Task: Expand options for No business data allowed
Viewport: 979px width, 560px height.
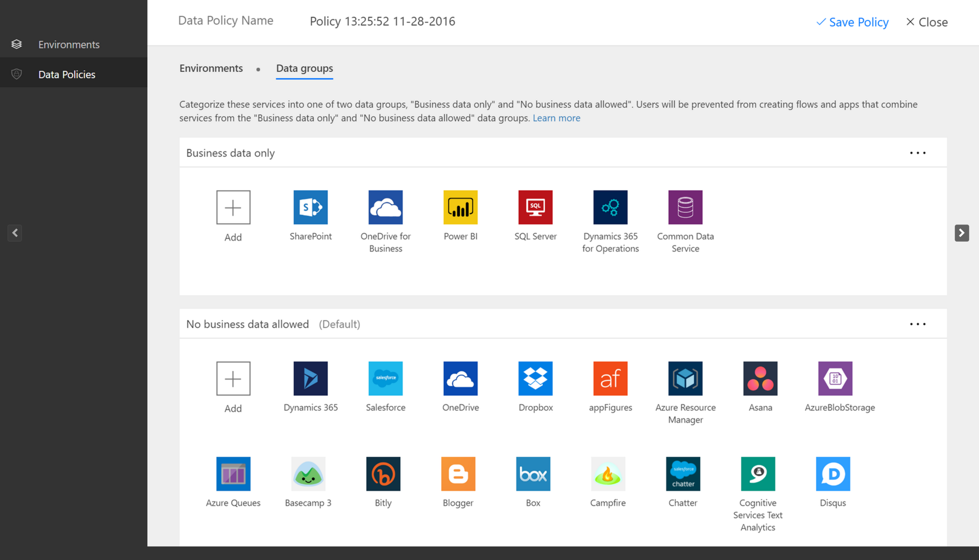Action: tap(918, 323)
